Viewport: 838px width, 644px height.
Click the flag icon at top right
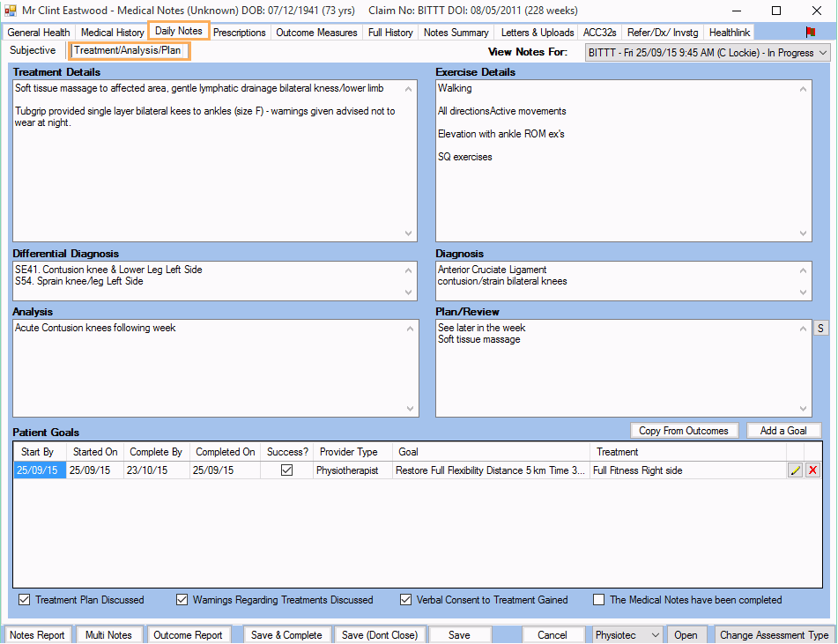click(811, 33)
